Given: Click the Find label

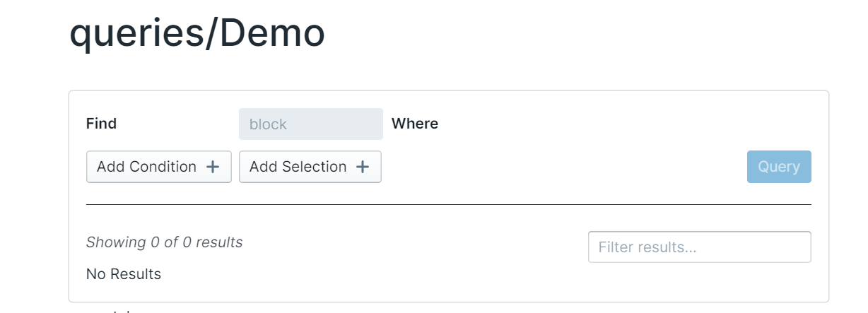Looking at the screenshot, I should point(101,124).
